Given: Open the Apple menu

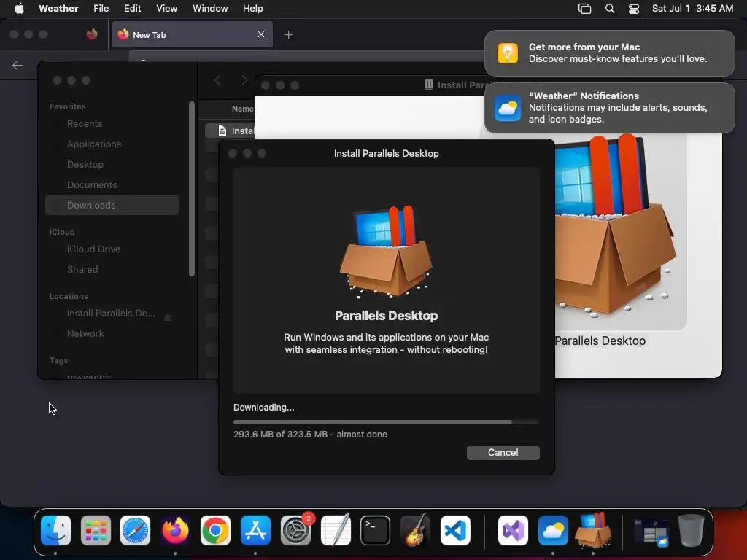Looking at the screenshot, I should [19, 8].
